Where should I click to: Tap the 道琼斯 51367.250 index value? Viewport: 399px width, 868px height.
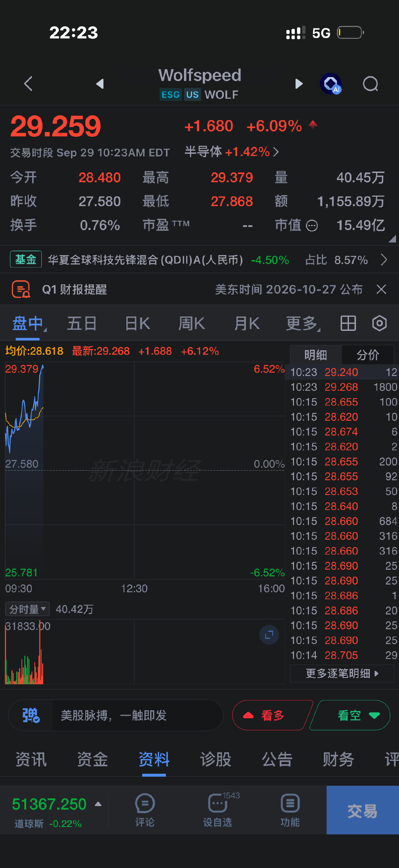tap(49, 804)
